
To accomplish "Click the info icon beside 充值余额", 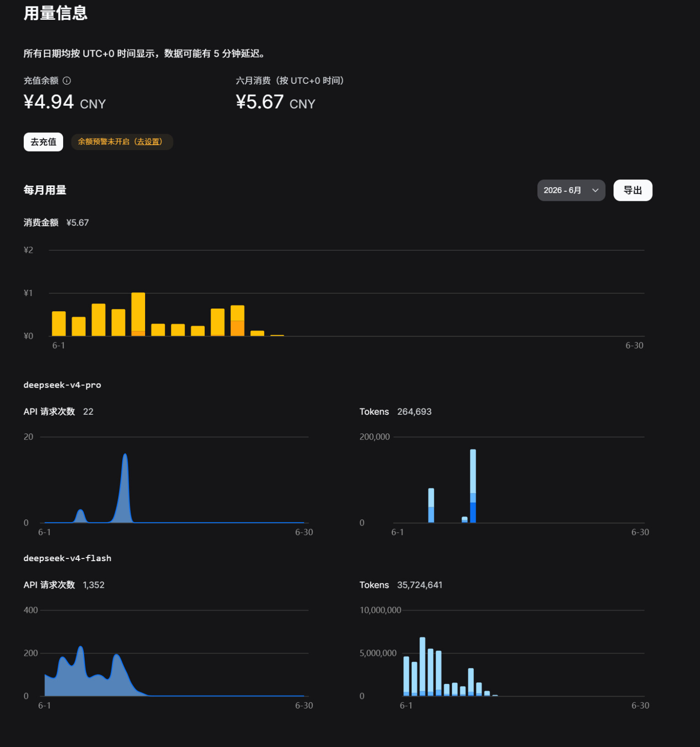I will coord(67,81).
